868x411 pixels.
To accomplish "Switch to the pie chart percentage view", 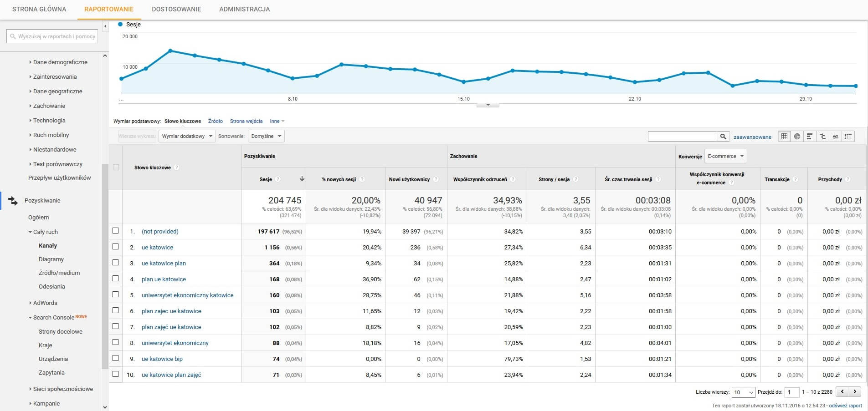I will pos(797,136).
